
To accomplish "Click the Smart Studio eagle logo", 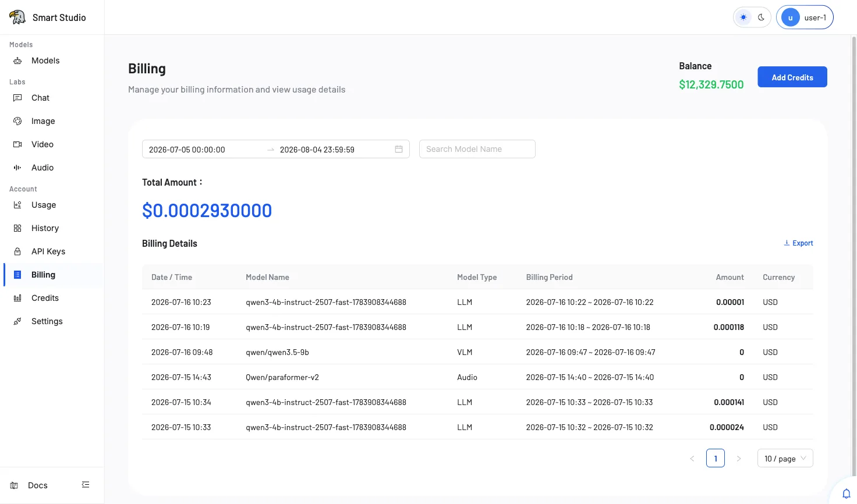I will coord(17,17).
